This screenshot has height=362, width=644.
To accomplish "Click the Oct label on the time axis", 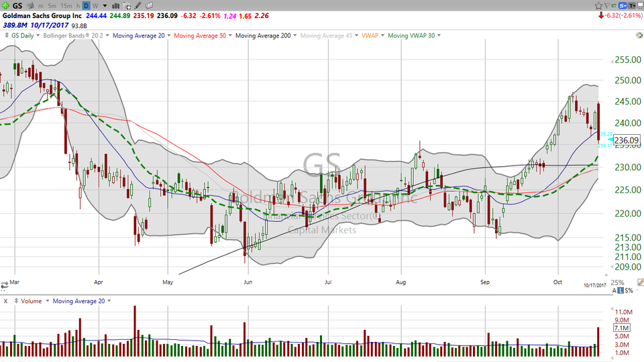I will pyautogui.click(x=557, y=282).
